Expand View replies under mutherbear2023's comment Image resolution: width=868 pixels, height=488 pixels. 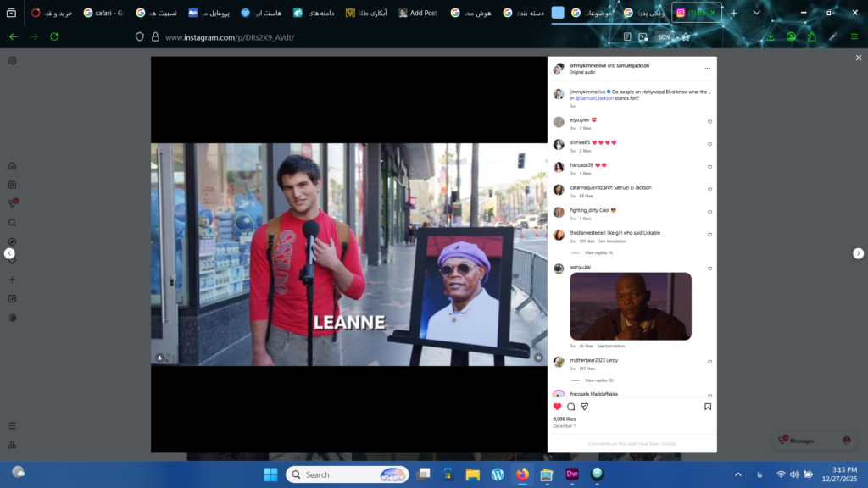598,380
